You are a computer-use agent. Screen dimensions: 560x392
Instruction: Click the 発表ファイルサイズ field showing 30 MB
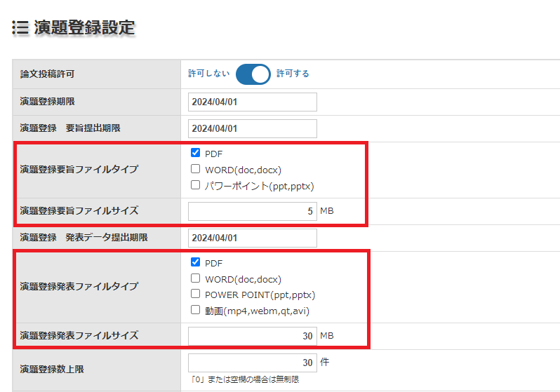pos(252,336)
